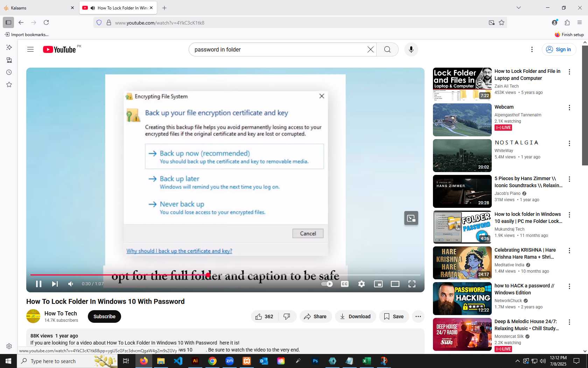Screen dimensions: 588x368
Task: Open more actions ellipsis under video
Action: [418, 316]
